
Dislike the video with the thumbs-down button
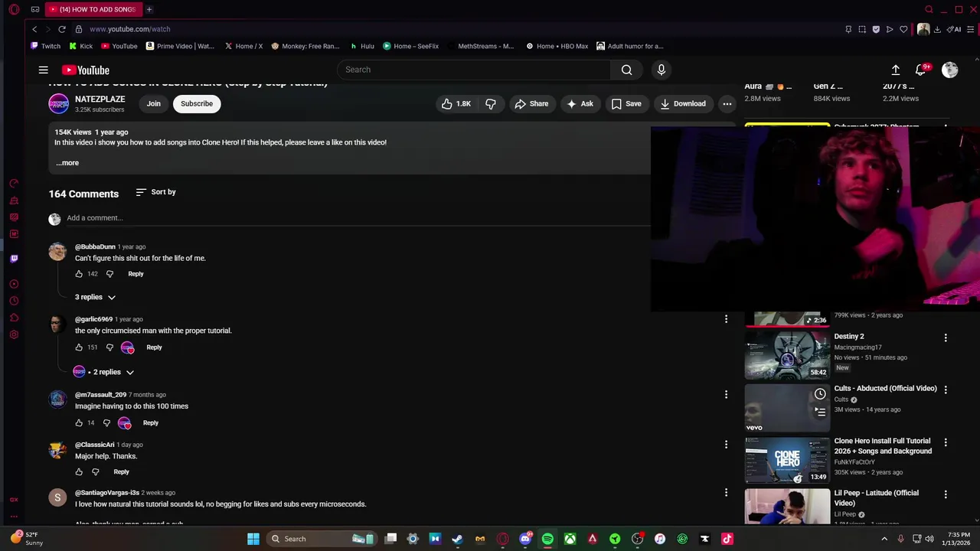[491, 104]
